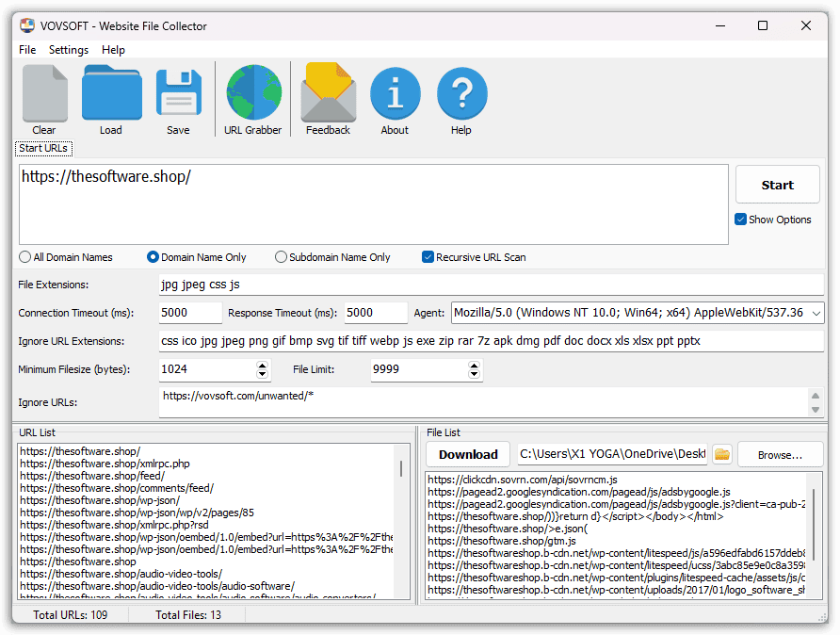Minimize the Website File Collector window
The image size is (840, 635).
pyautogui.click(x=720, y=25)
